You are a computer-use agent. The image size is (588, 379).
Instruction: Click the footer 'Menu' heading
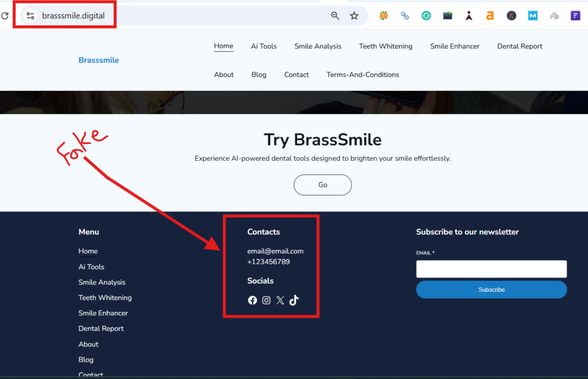tap(88, 231)
